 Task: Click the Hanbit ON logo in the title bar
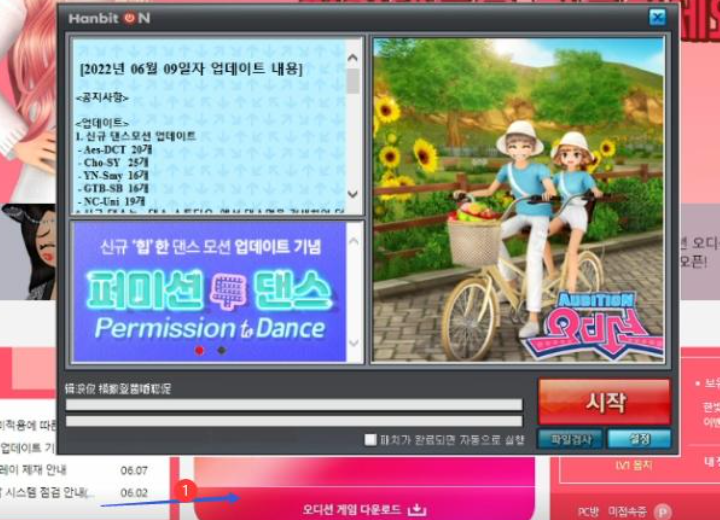(109, 18)
